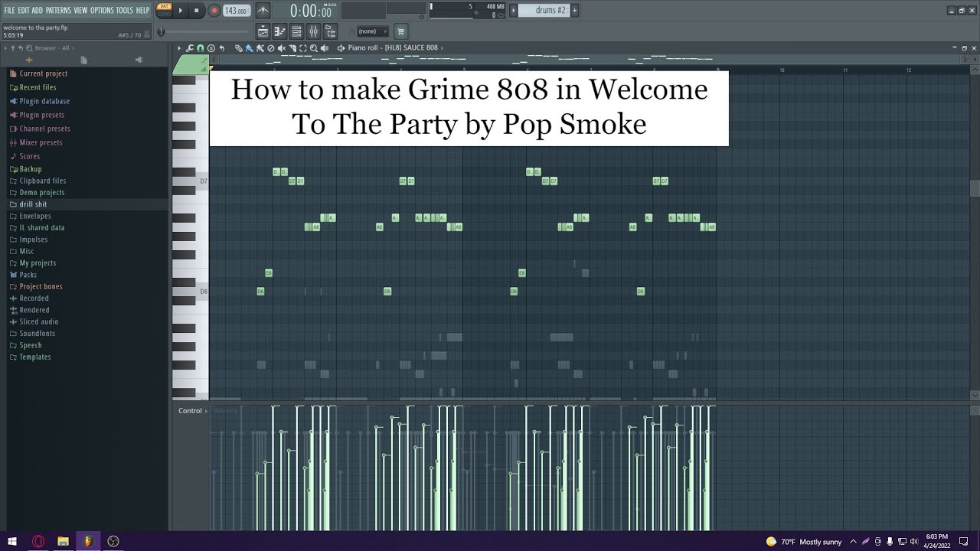The height and width of the screenshot is (551, 980).
Task: Open the (none) plugin picker dropdown
Action: tap(373, 31)
